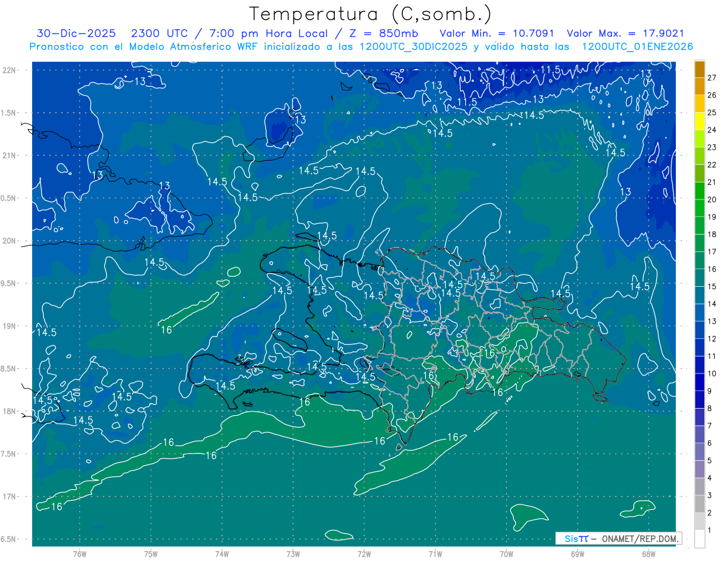Viewport: 728px width, 562px height.
Task: Click the "5" color bar scale label
Action: [x=710, y=461]
